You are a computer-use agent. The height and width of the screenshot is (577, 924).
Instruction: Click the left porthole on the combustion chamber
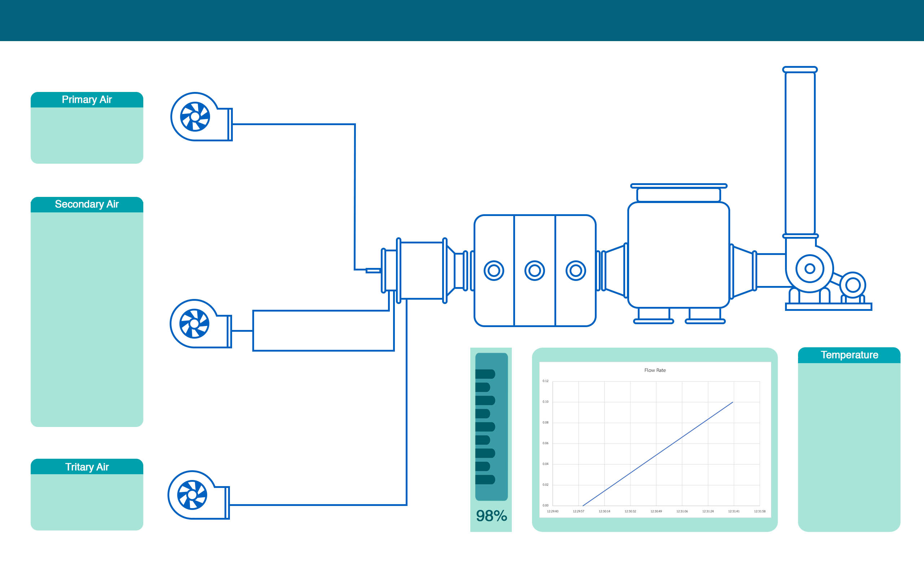point(494,270)
